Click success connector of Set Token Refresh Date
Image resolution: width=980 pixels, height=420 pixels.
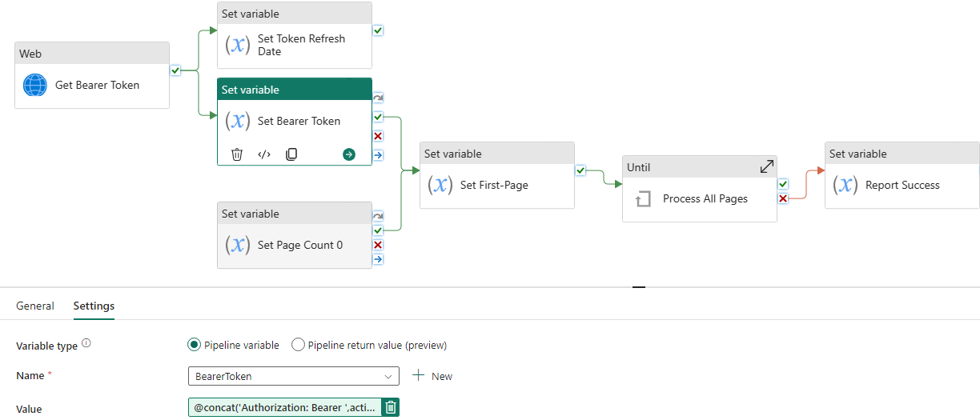tap(378, 30)
